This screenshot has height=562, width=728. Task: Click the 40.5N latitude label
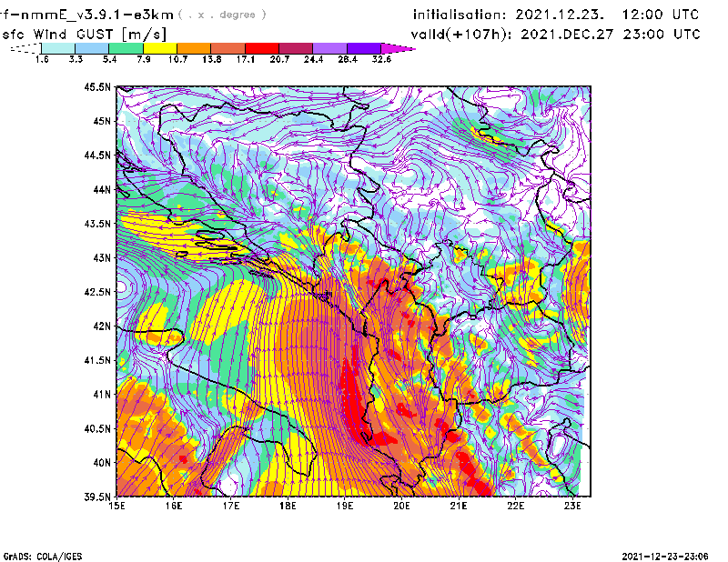(97, 429)
